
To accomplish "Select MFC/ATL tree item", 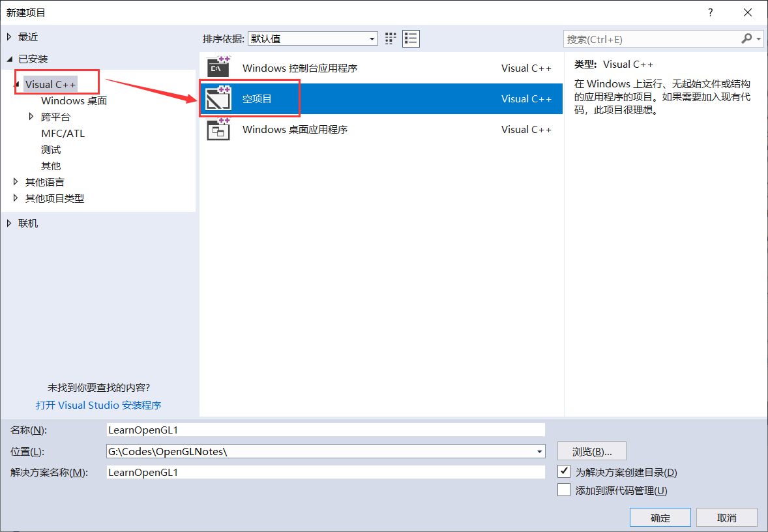I will (63, 133).
